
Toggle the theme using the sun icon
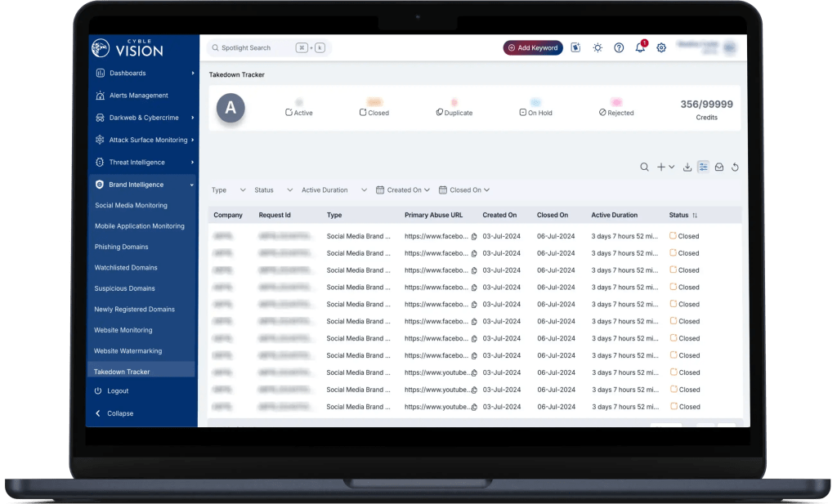tap(598, 47)
